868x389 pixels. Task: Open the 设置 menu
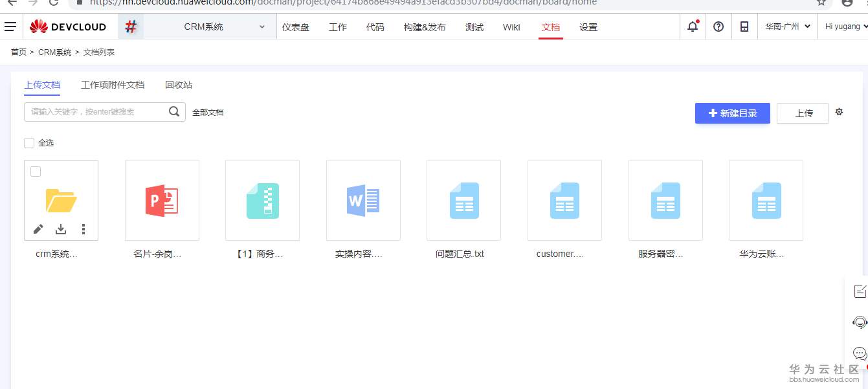pos(588,27)
